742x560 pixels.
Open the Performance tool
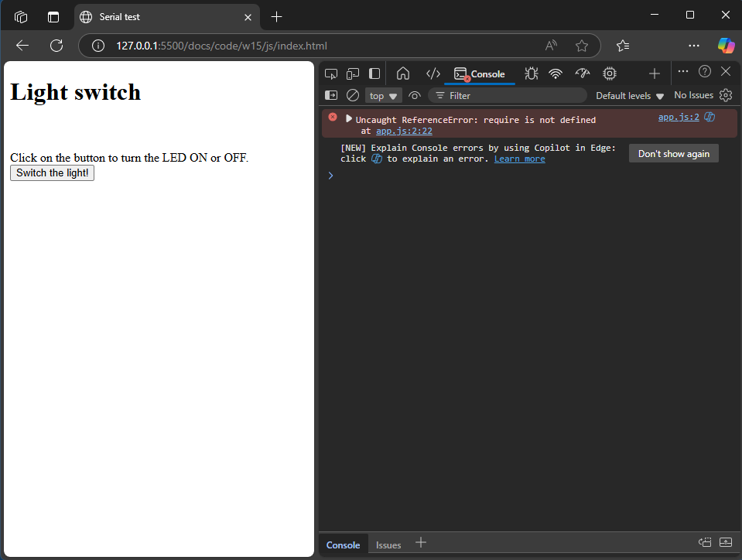point(583,73)
